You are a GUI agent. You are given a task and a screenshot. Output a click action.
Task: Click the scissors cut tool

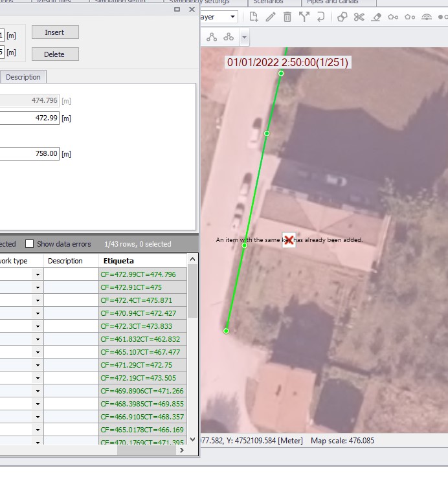(359, 17)
